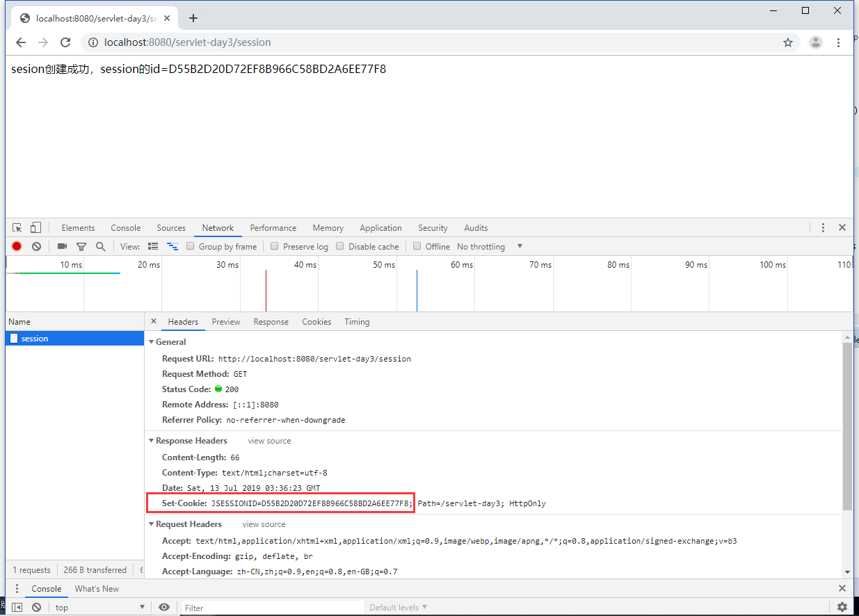Open the What's New drawer tab

click(x=97, y=588)
